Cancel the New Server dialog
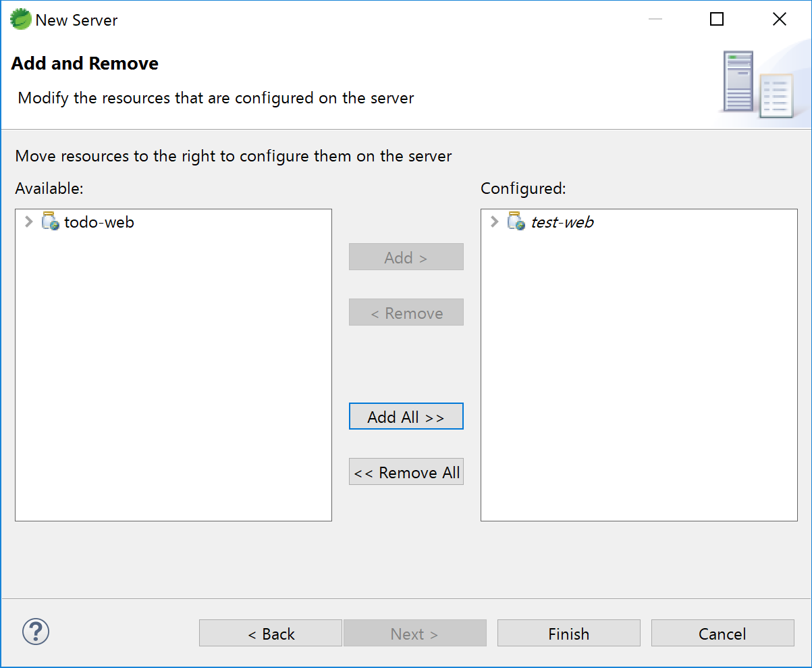 pos(722,634)
